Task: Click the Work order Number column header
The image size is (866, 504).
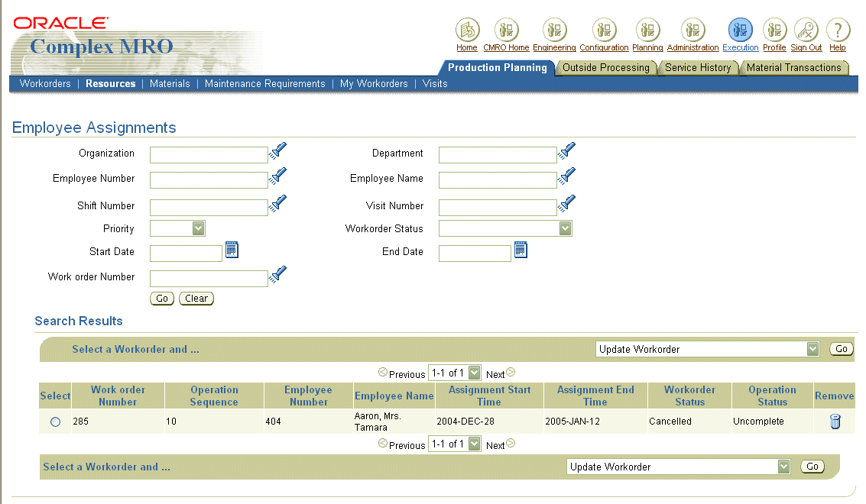Action: [x=118, y=396]
